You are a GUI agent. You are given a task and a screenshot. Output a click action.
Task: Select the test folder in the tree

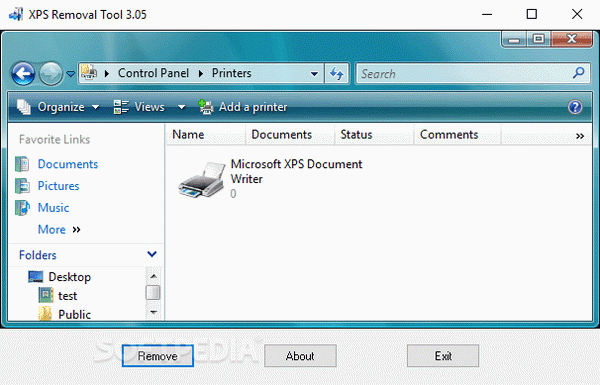[x=67, y=295]
